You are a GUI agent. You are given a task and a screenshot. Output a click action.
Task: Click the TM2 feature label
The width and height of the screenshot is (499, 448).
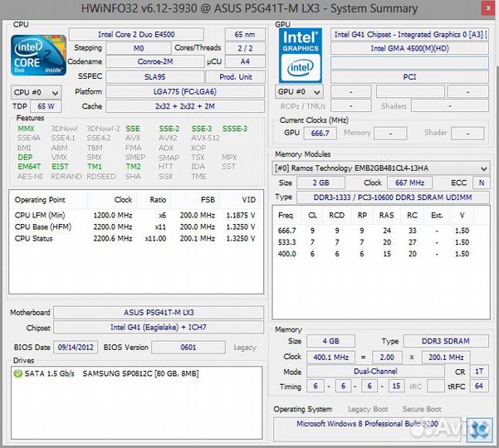(133, 167)
